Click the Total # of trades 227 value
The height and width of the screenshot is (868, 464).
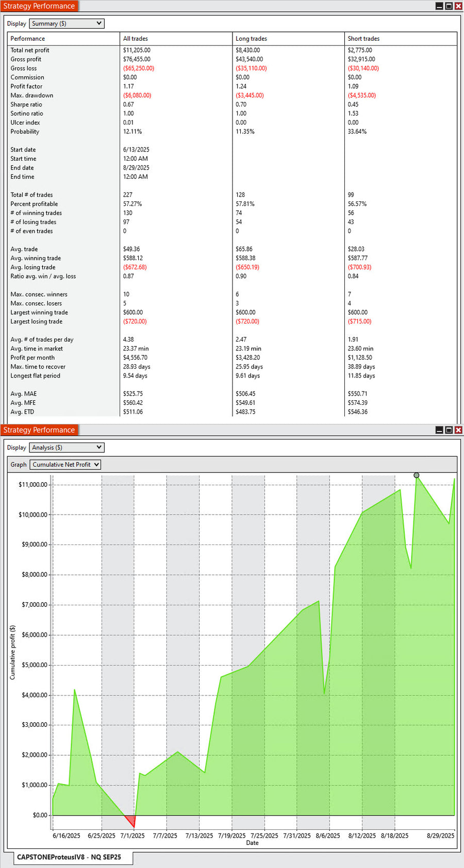click(x=128, y=195)
